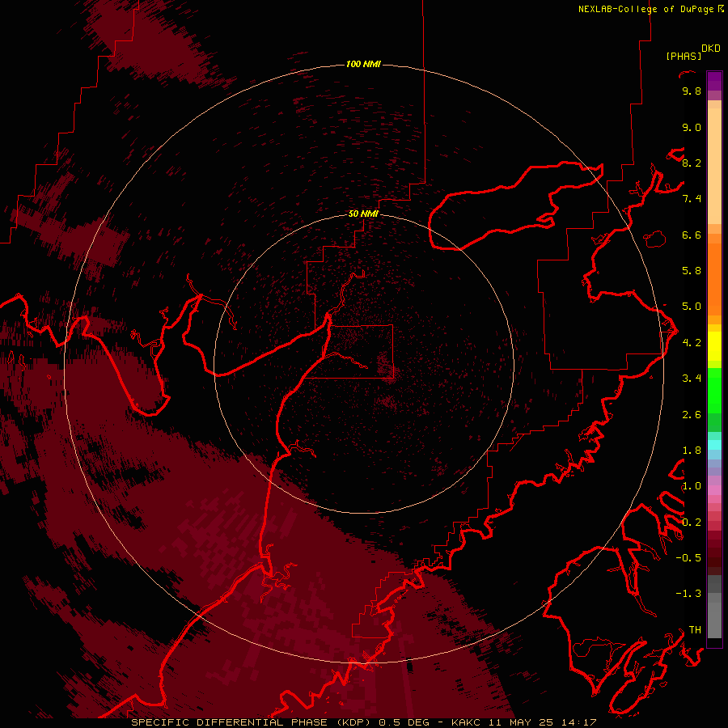
Task: Click the 0.2 value on the color scale
Action: pos(692,523)
